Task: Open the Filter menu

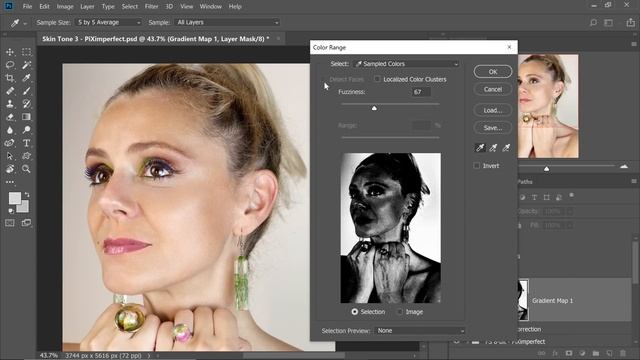Action: click(151, 7)
